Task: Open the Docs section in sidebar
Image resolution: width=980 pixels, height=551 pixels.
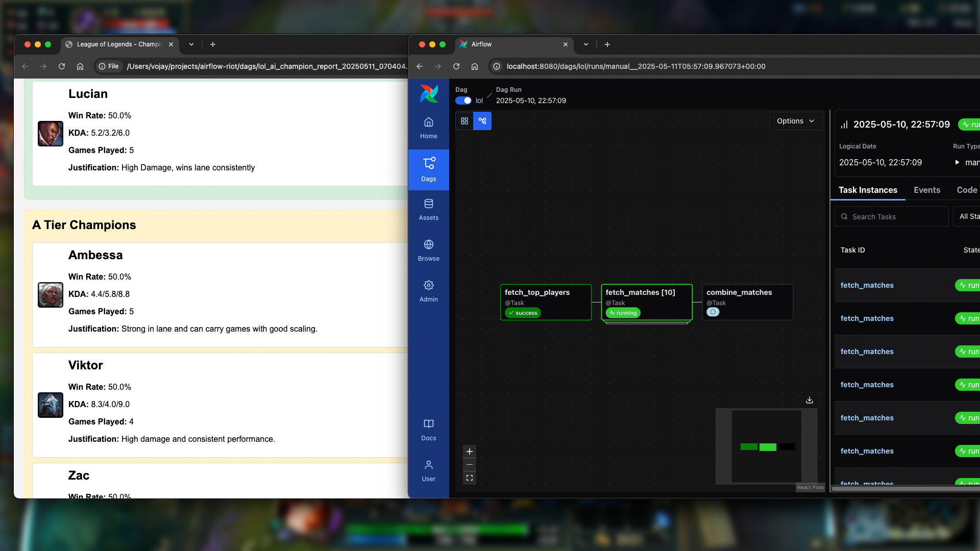Action: 428,429
